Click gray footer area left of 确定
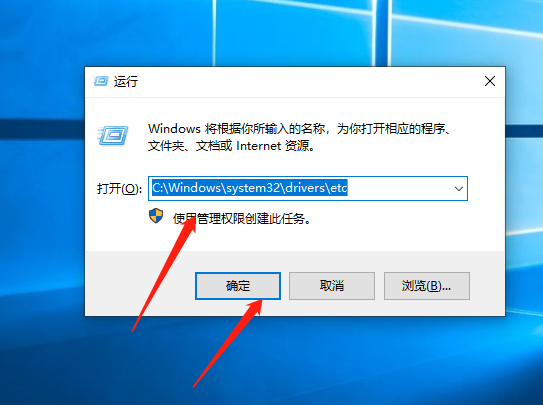The width and height of the screenshot is (543, 405). [x=140, y=284]
